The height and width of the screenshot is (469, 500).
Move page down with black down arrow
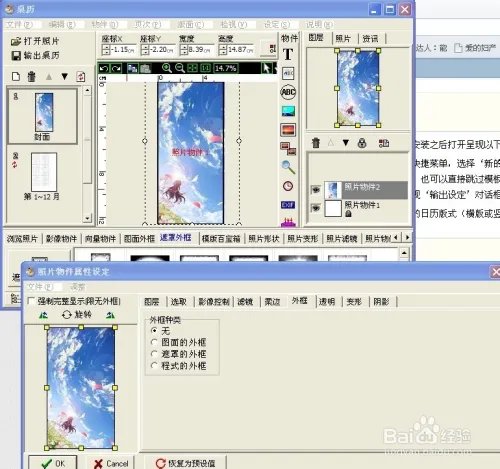click(x=65, y=77)
